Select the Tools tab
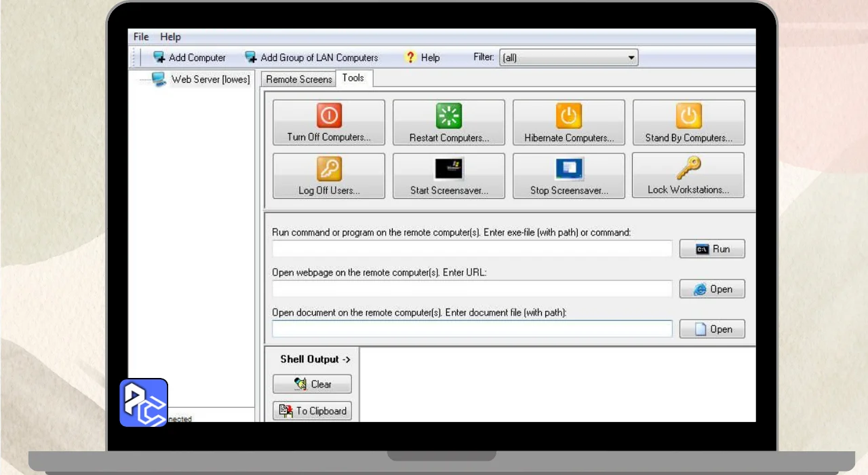Image resolution: width=868 pixels, height=475 pixels. [353, 78]
